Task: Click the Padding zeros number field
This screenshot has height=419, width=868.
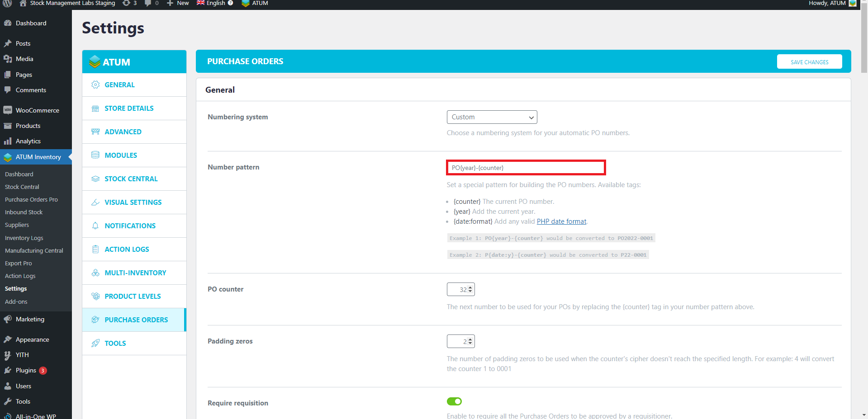Action: 460,342
